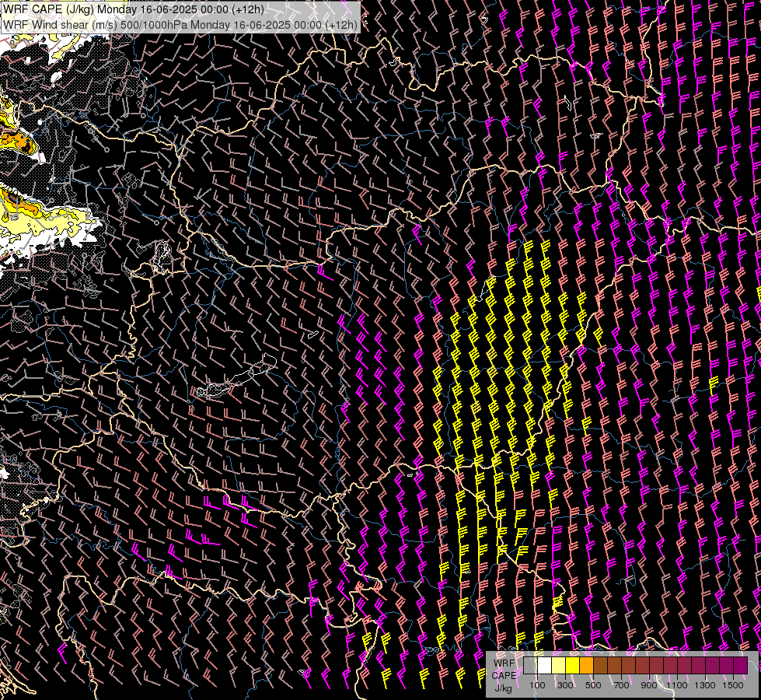Select the last purple swatch above 1500
This screenshot has height=700, width=761.
click(x=741, y=665)
